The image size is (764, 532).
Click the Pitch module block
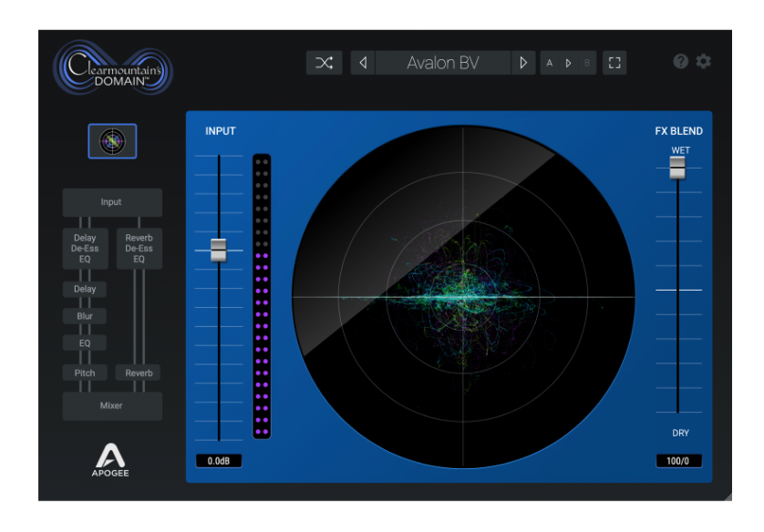[x=84, y=373]
